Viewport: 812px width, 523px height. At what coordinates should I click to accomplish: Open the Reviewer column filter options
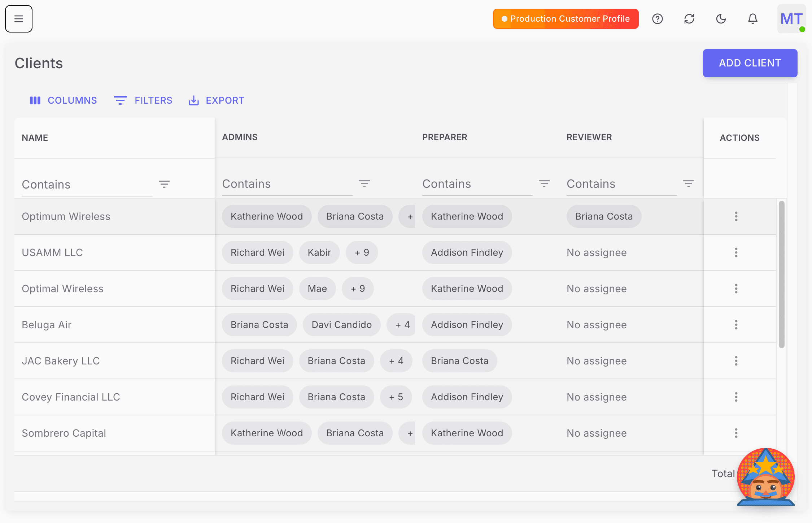[x=689, y=183]
